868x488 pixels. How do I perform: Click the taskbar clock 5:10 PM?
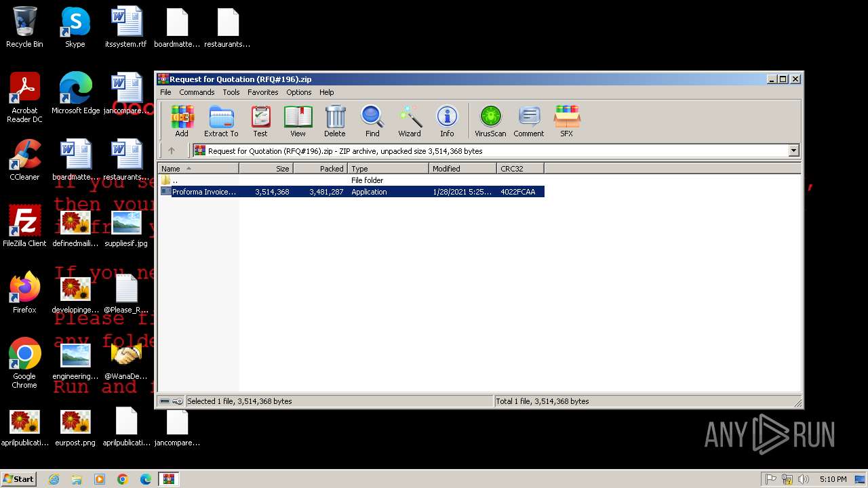click(x=833, y=479)
